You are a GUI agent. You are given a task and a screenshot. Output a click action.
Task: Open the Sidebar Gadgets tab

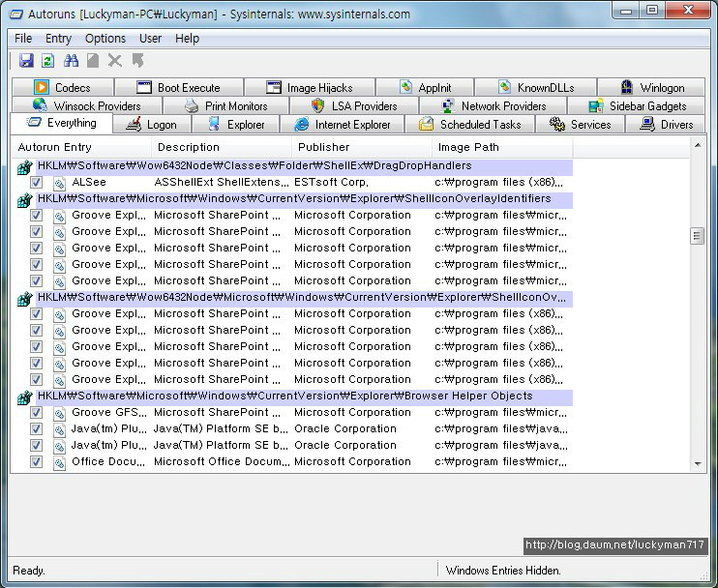point(637,105)
